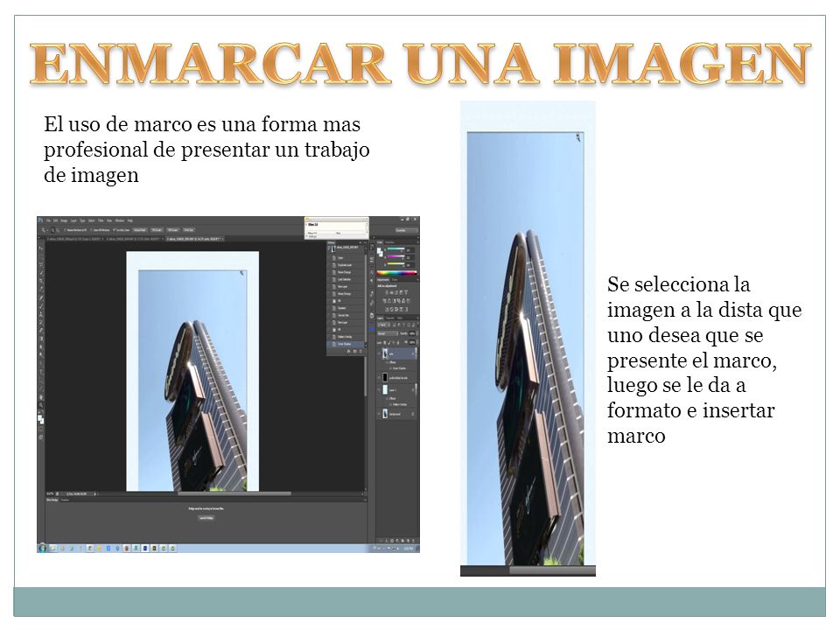840x630 pixels.
Task: Toggle Scrubby Zoom checkbox
Action: [114, 230]
